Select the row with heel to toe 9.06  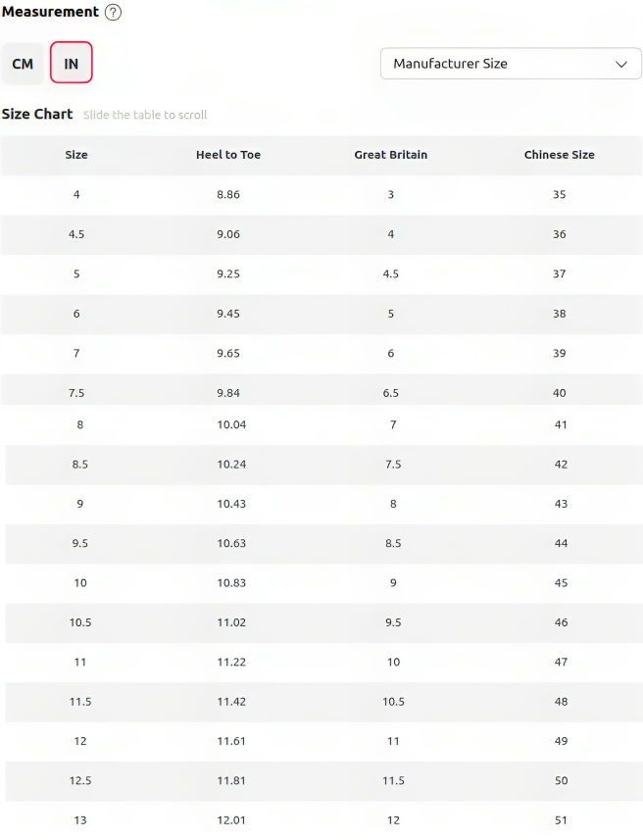pos(321,234)
